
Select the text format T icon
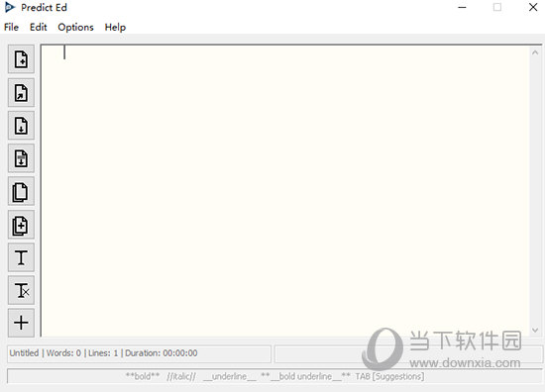(21, 257)
